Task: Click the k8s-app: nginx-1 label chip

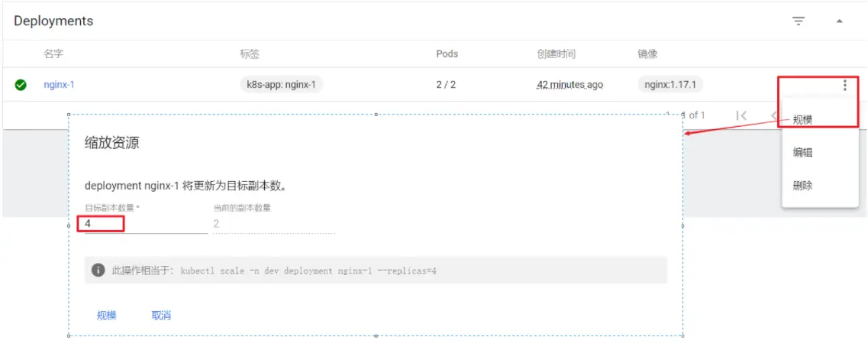Action: tap(281, 85)
